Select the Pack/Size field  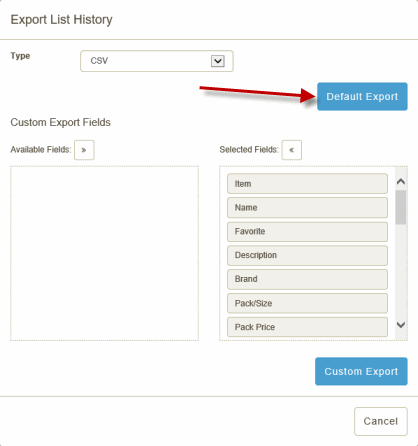tap(307, 303)
